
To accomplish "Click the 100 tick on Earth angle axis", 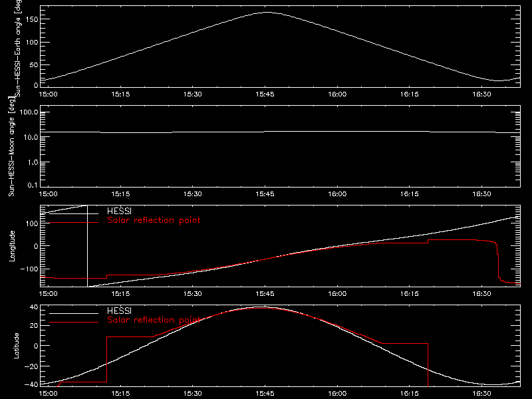I will tap(31, 42).
